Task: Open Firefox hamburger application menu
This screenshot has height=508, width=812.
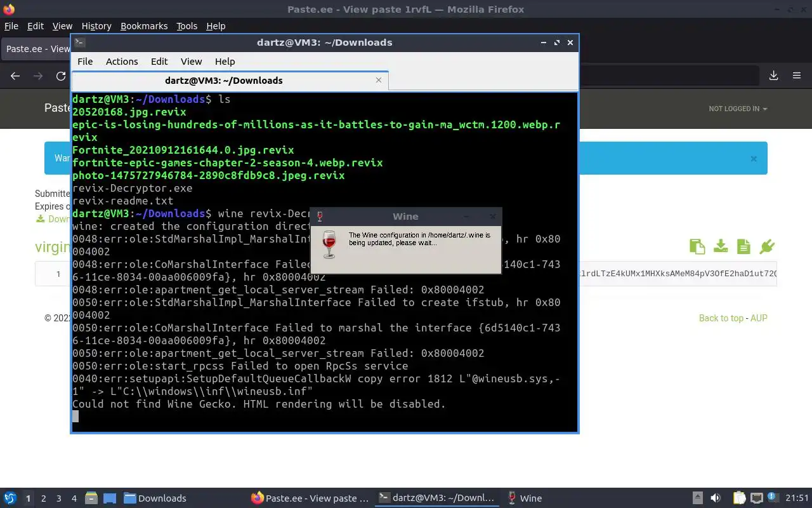Action: pyautogui.click(x=797, y=76)
